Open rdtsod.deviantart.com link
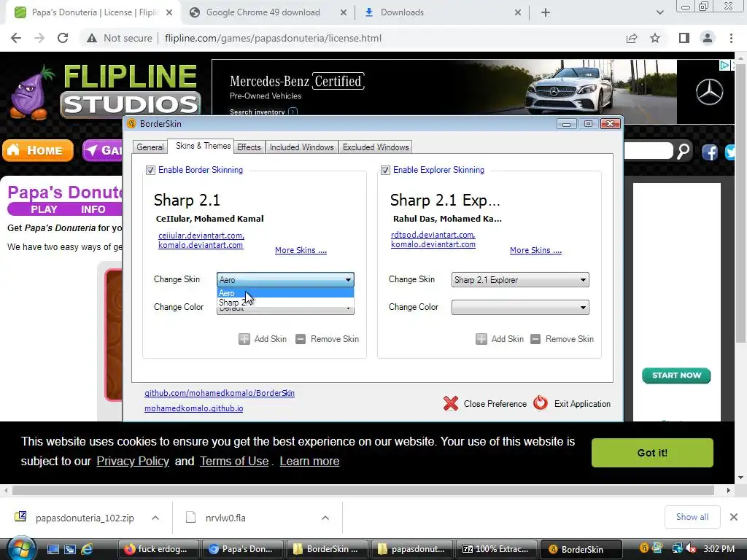Screen dimensions: 747x560 pos(433,235)
